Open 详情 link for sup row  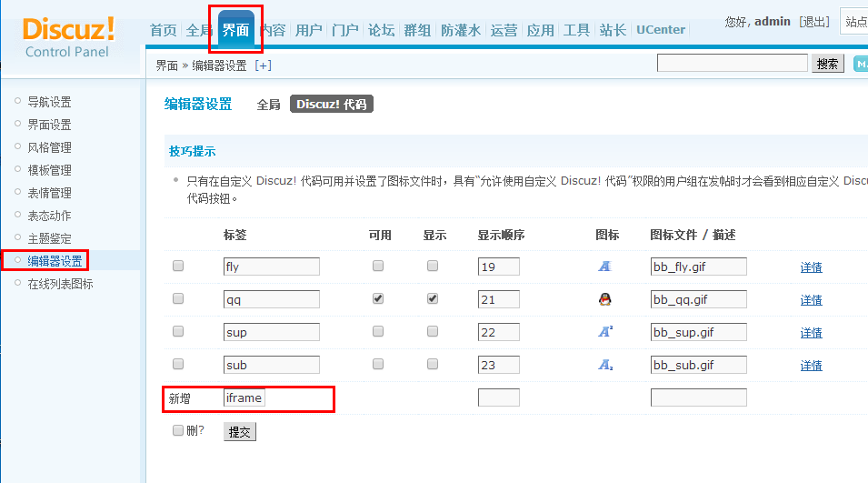click(x=811, y=332)
